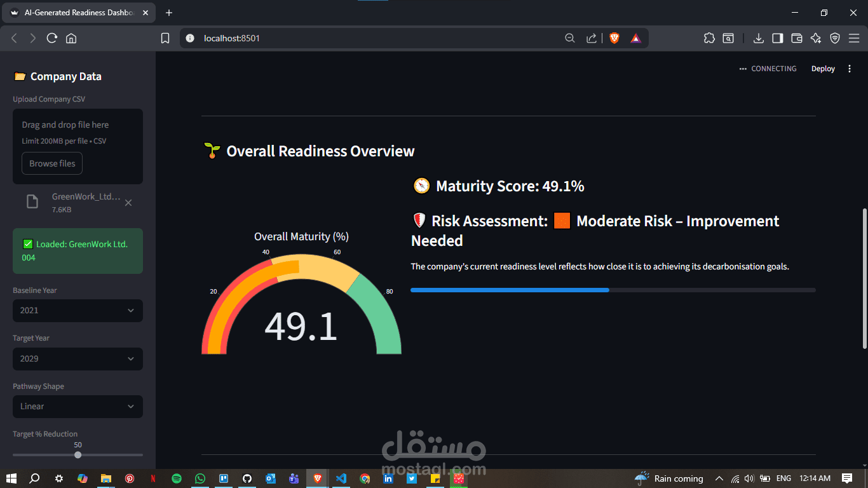Open Spotify from taskbar
Screen dimensions: 868x488
point(177,478)
